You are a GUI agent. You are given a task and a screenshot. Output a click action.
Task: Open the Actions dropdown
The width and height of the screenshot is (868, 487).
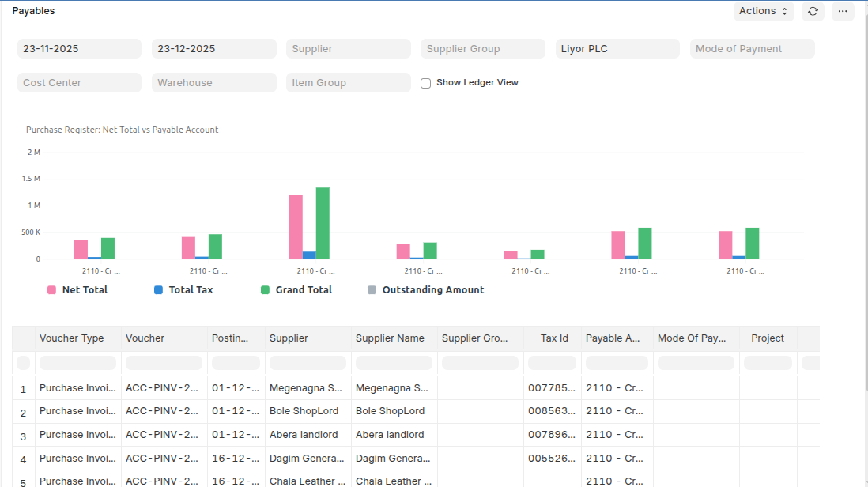(x=763, y=11)
